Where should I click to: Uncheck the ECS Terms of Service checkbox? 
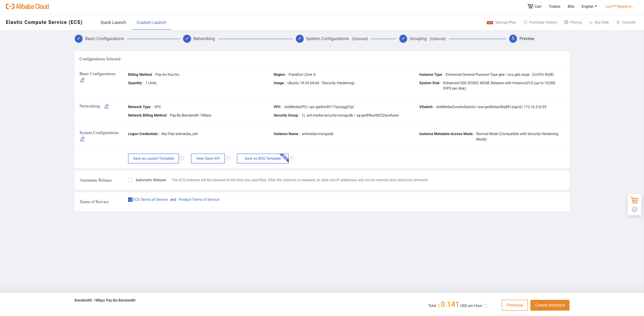pyautogui.click(x=130, y=200)
